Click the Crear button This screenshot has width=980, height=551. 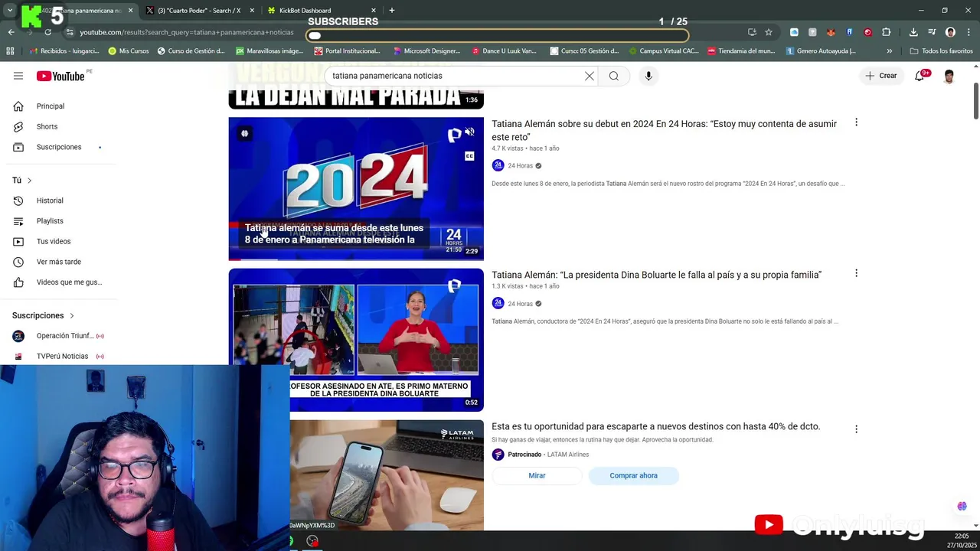point(880,76)
